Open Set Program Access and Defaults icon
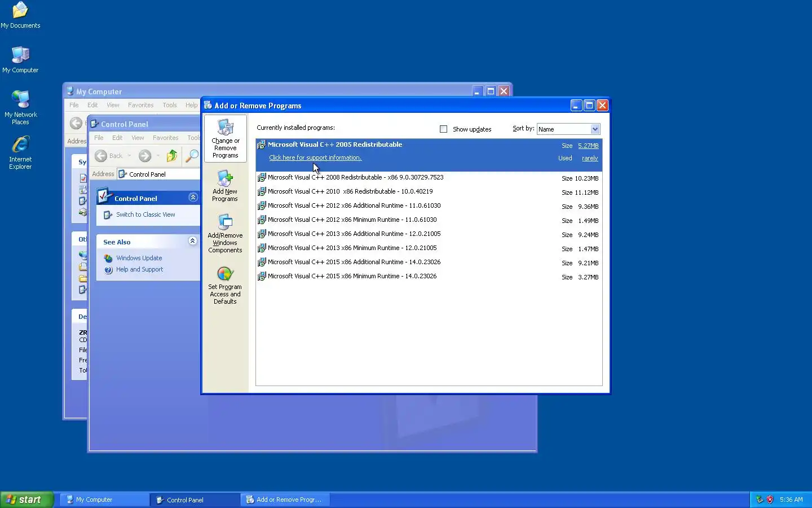 tap(225, 274)
